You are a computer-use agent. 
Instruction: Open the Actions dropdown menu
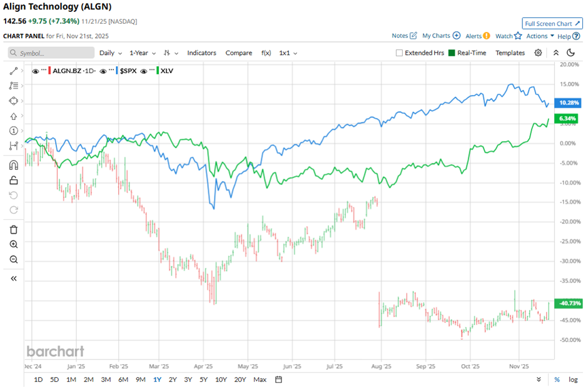540,36
